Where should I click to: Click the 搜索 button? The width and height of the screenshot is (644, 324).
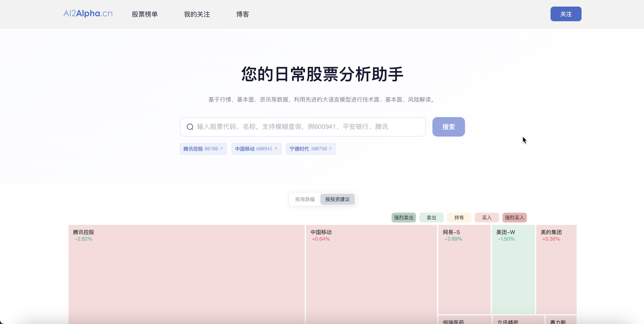coord(448,127)
